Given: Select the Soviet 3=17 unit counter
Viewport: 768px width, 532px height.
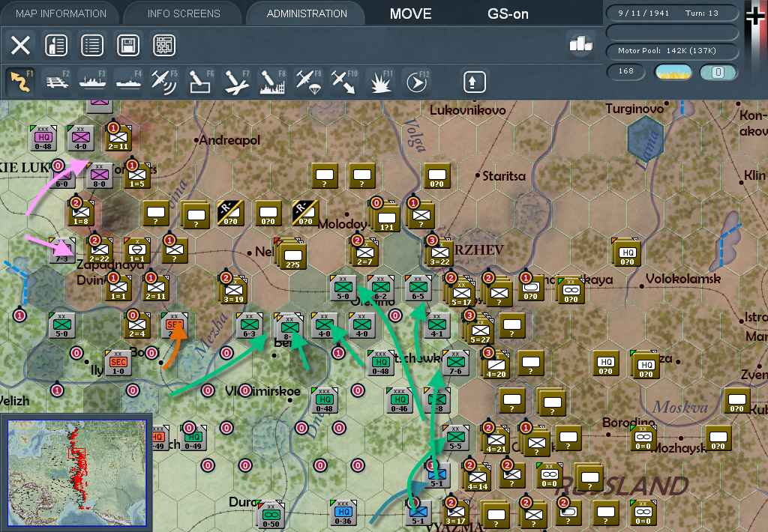Looking at the screenshot, I should coord(455,512).
